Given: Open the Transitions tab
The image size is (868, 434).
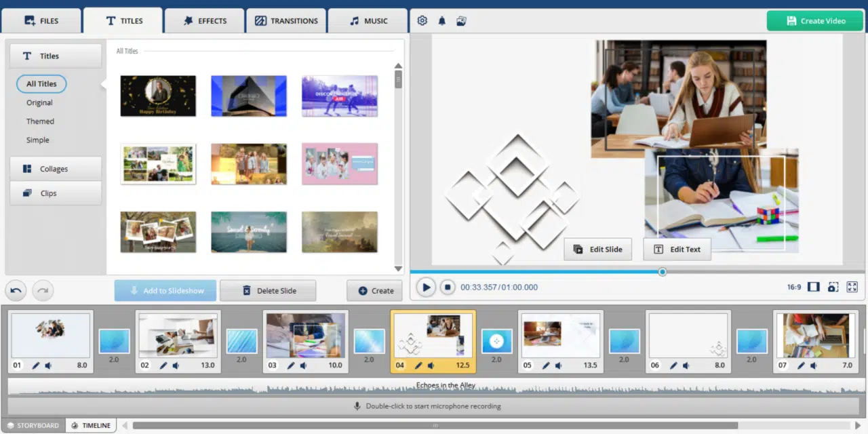Looking at the screenshot, I should (285, 21).
